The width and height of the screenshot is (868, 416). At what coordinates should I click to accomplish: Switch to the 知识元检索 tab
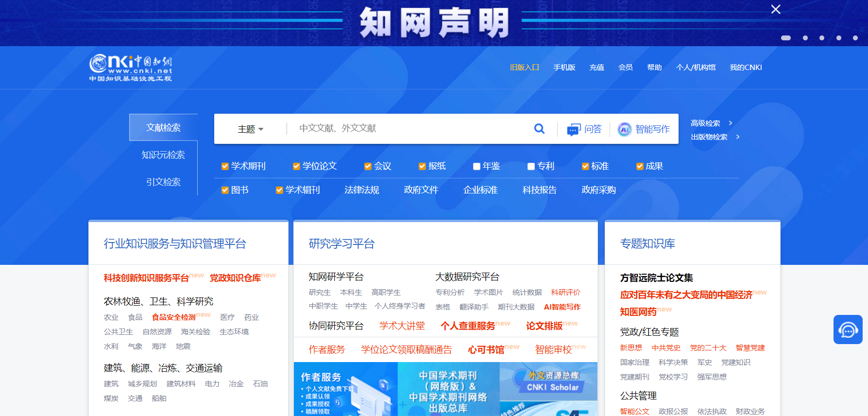pyautogui.click(x=163, y=155)
